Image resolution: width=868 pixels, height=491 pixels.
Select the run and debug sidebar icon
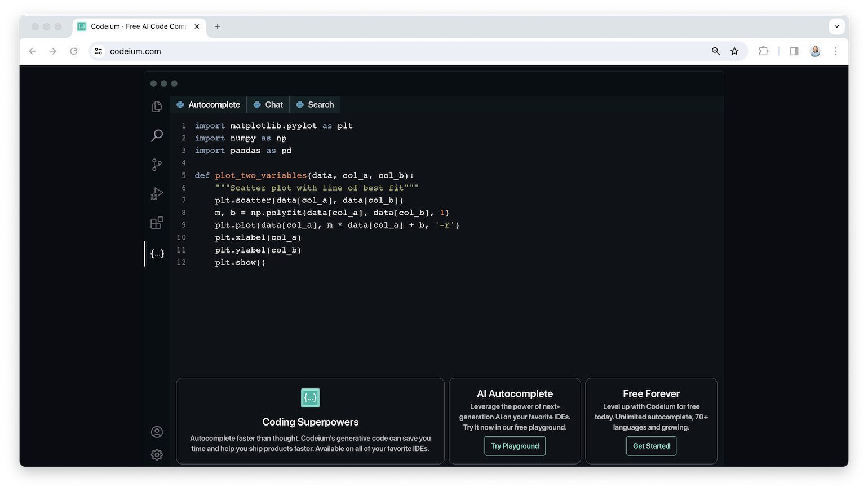click(x=157, y=193)
